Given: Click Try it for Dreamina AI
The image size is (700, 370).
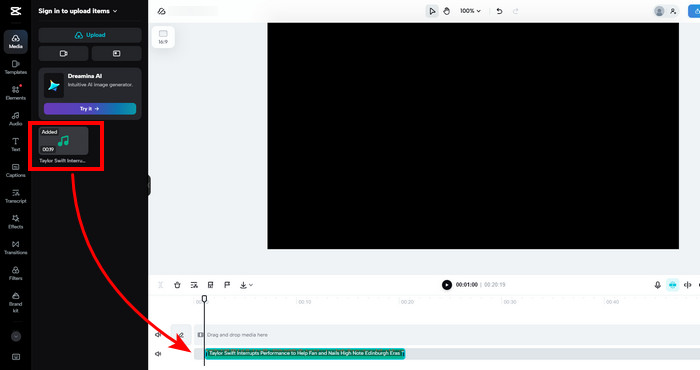Looking at the screenshot, I should click(x=90, y=108).
